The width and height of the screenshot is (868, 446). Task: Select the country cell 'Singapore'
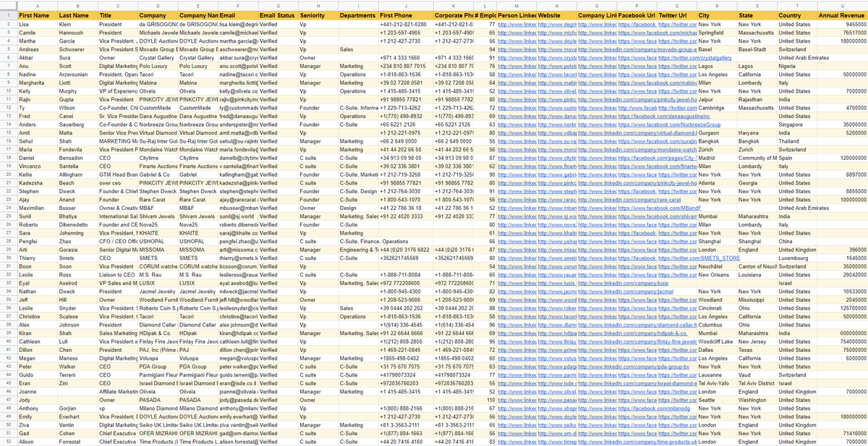pyautogui.click(x=797, y=125)
